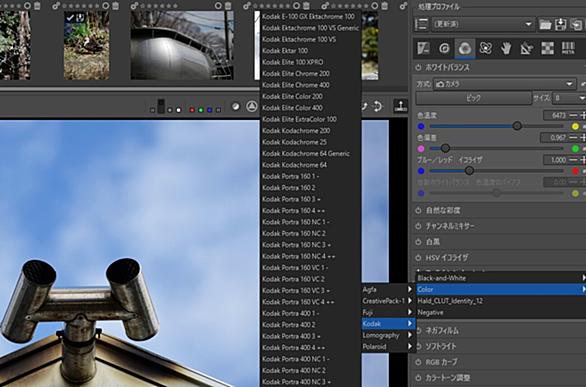Enable the ネガフィルム power button

click(x=418, y=331)
